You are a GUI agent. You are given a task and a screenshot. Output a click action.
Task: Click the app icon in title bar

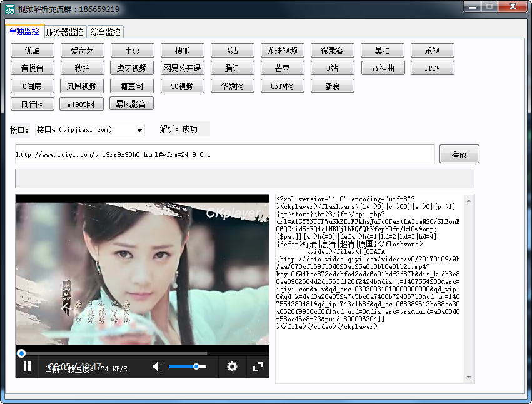10,9
